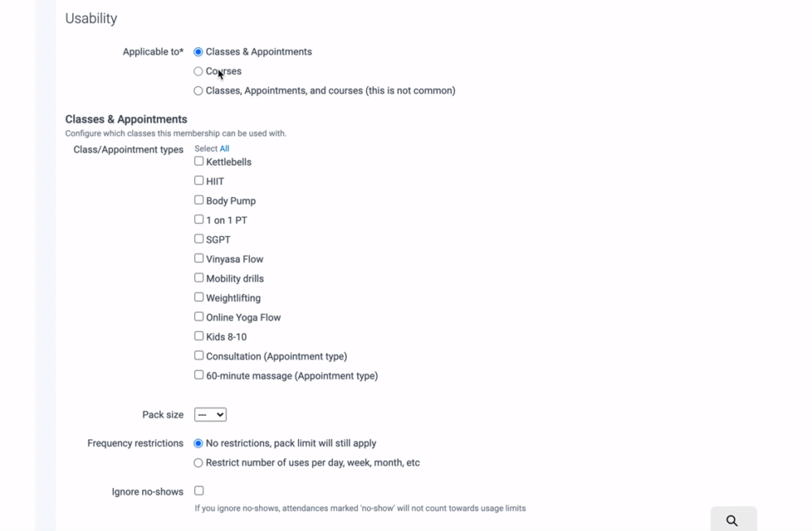Image resolution: width=812 pixels, height=531 pixels.
Task: Tick the Vinyasa Flow checkbox
Action: 199,259
